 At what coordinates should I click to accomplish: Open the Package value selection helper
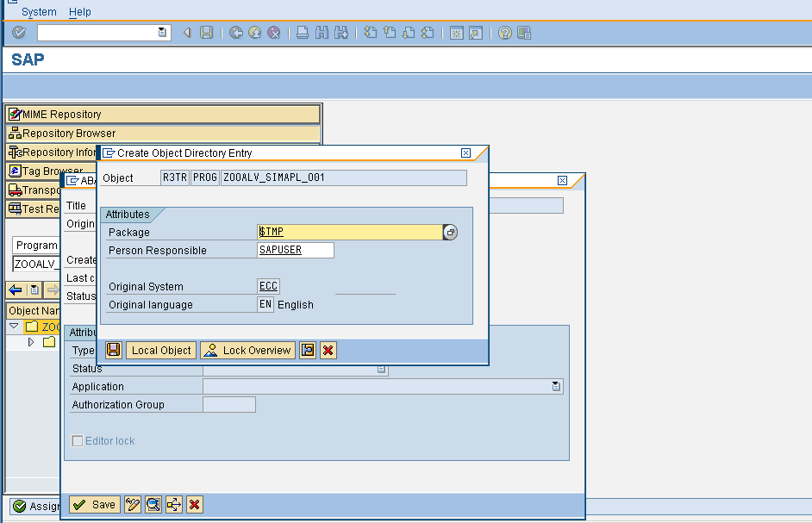click(449, 232)
